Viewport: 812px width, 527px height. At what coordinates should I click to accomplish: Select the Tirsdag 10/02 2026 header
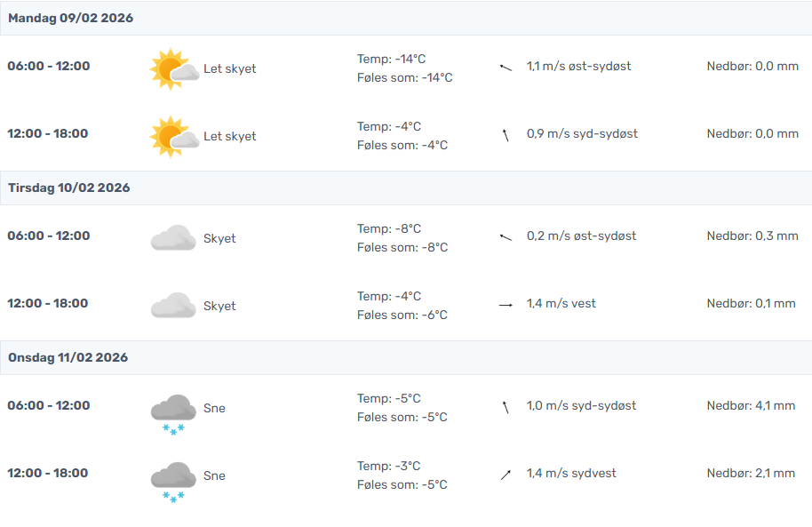click(69, 188)
